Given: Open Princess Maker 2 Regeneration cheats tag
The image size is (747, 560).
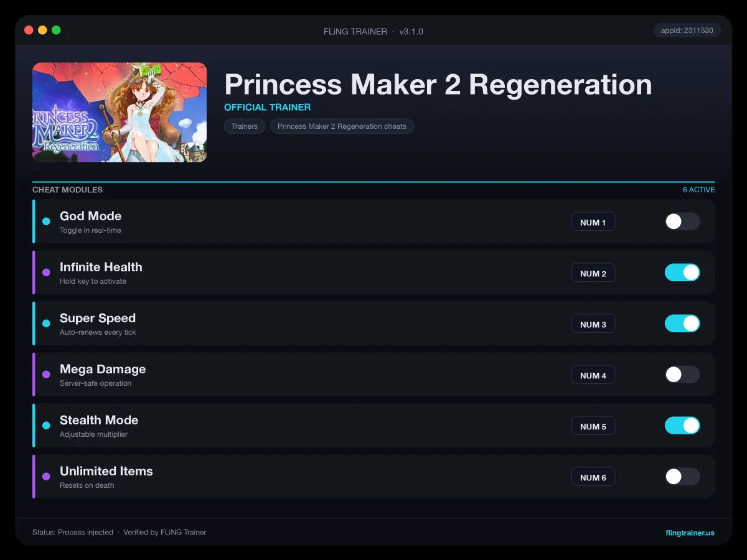Looking at the screenshot, I should [x=342, y=126].
